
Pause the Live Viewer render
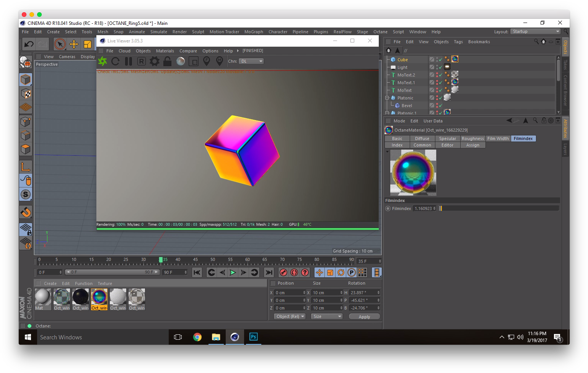coord(129,61)
